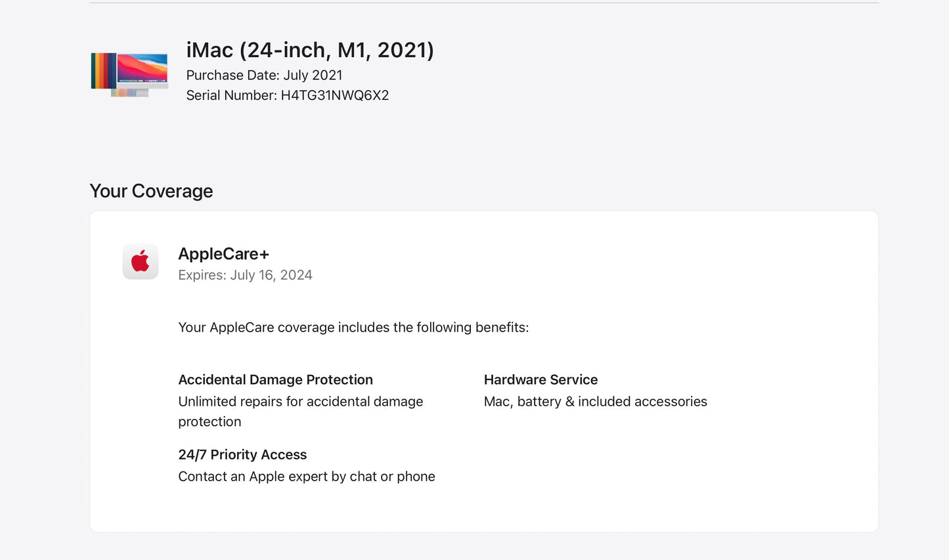Click the Purchase Date label

(x=232, y=75)
